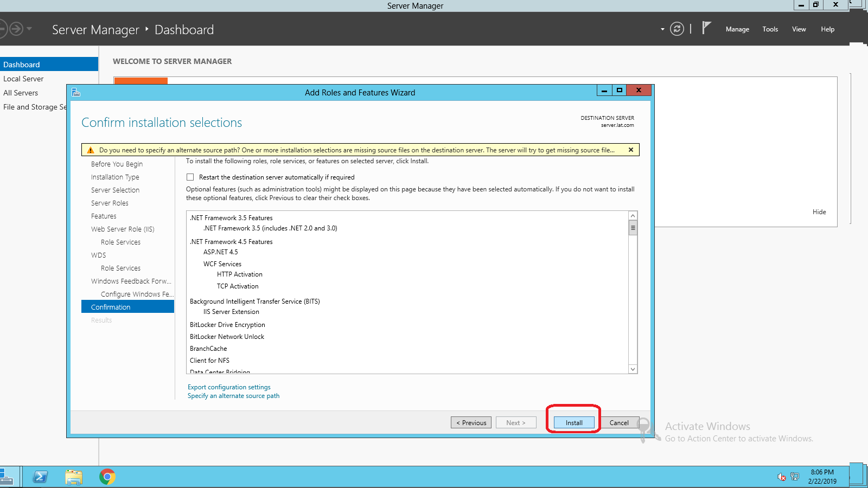Dismiss the alternate source path warning
Viewport: 868px width, 488px height.
[x=631, y=150]
